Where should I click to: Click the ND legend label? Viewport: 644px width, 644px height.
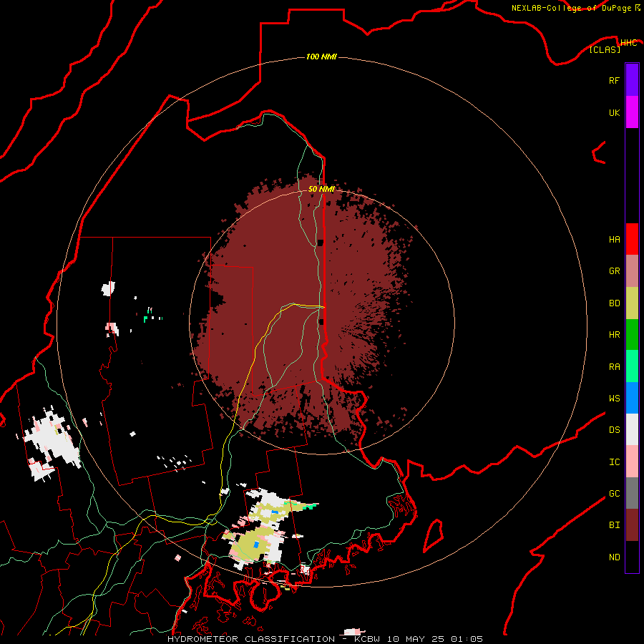[x=614, y=557]
